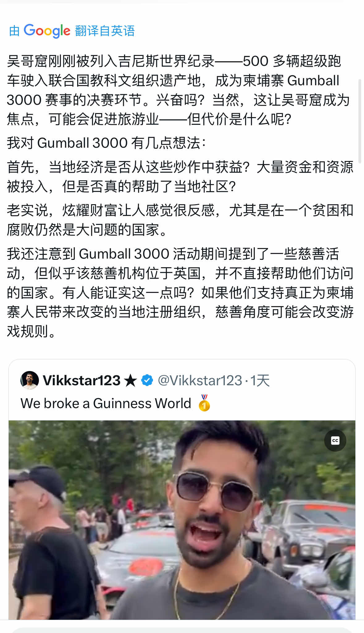Tap the paragraph starting 我还注意到 Gumball
The height and width of the screenshot is (633, 364).
click(x=180, y=292)
